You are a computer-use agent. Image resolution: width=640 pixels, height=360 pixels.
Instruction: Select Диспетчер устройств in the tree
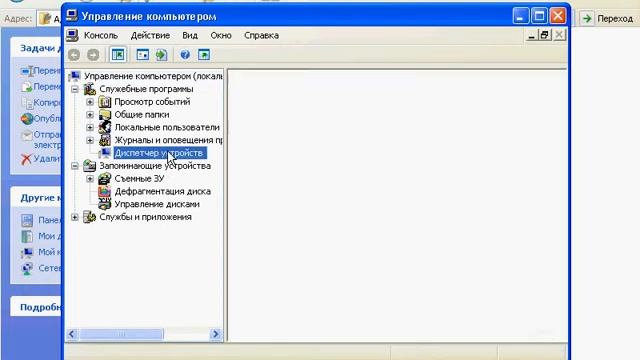(160, 153)
